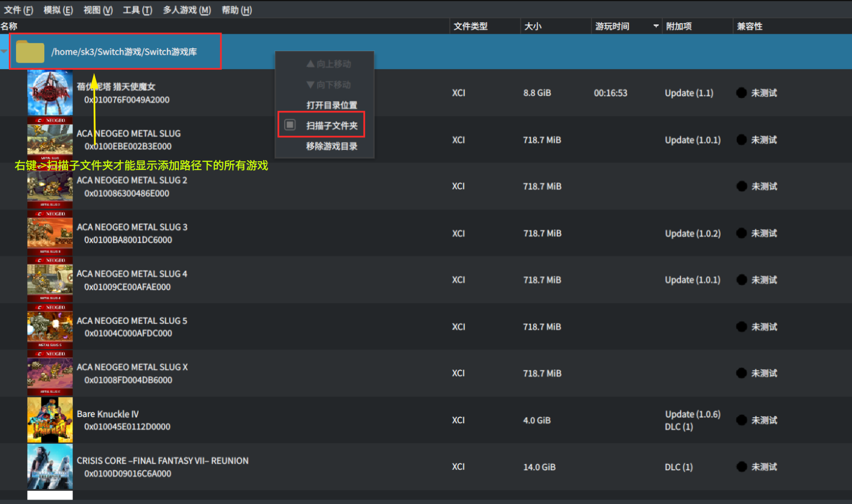Select the ACA NEOGEO METAL SLUG 4 title
Viewport: 852px width, 504px height.
(132, 274)
